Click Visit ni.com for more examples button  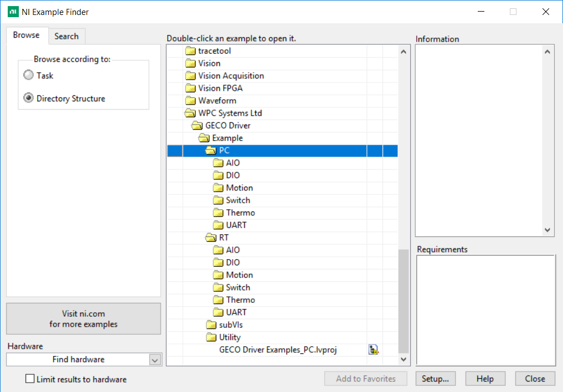click(84, 319)
